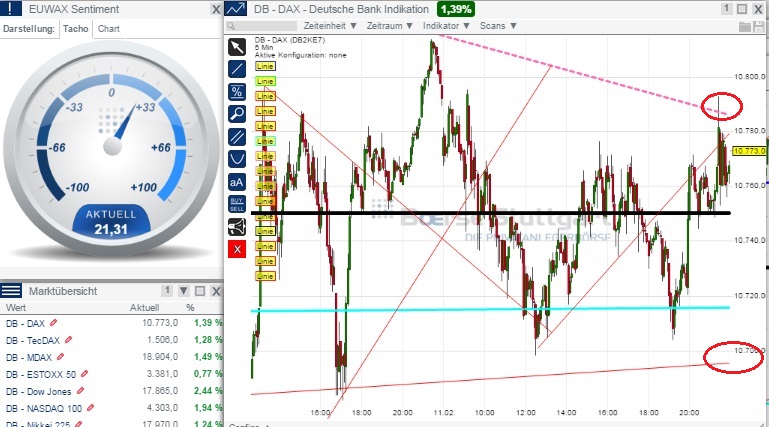Viewport: 769px width, 427px height.
Task: Maximize the Marktübersicht panel
Action: [x=200, y=291]
